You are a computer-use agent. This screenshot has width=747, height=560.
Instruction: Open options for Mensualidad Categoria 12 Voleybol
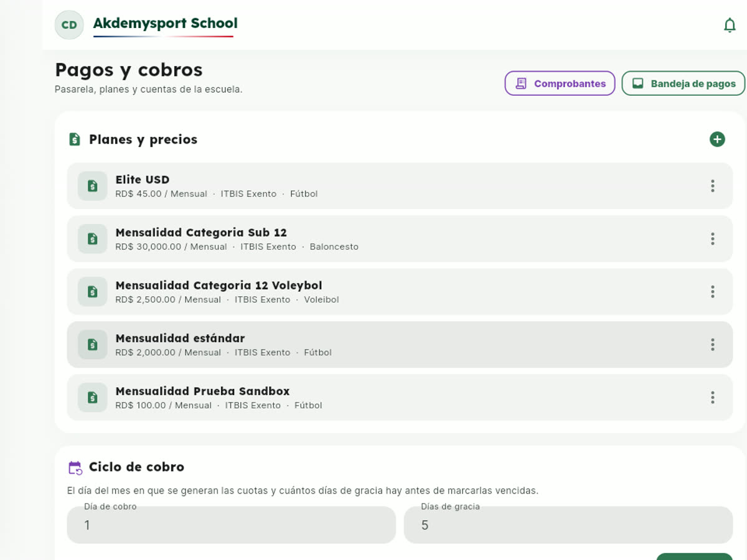712,292
